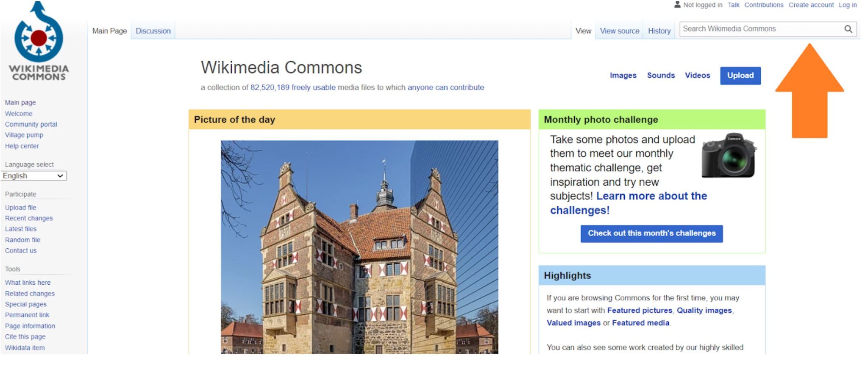868x367 pixels.
Task: Click Log in at top right
Action: (848, 5)
